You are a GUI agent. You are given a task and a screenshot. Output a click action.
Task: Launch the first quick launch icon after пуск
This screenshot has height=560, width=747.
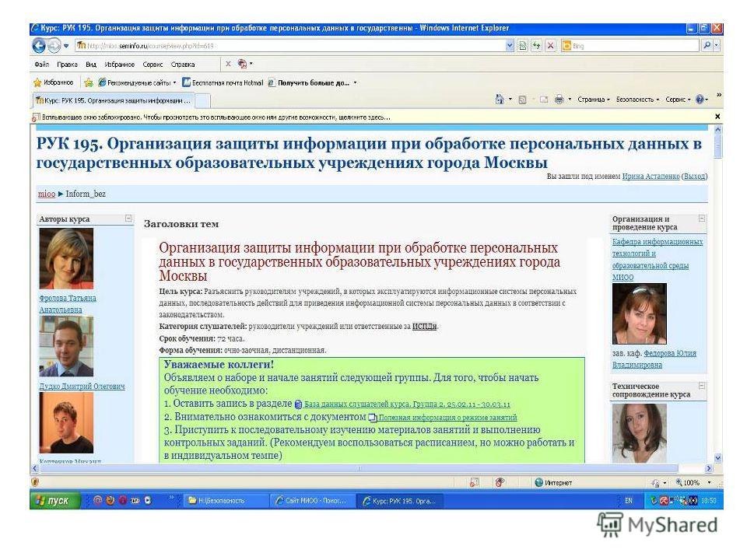tap(98, 500)
